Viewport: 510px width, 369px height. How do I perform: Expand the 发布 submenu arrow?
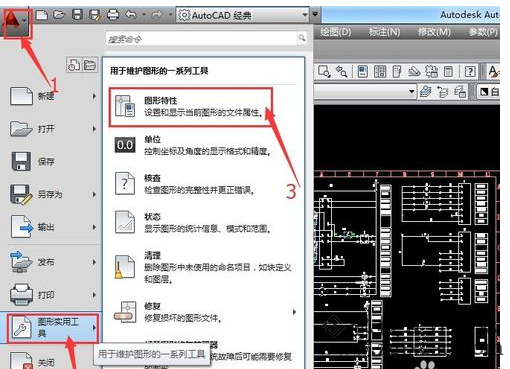click(94, 262)
